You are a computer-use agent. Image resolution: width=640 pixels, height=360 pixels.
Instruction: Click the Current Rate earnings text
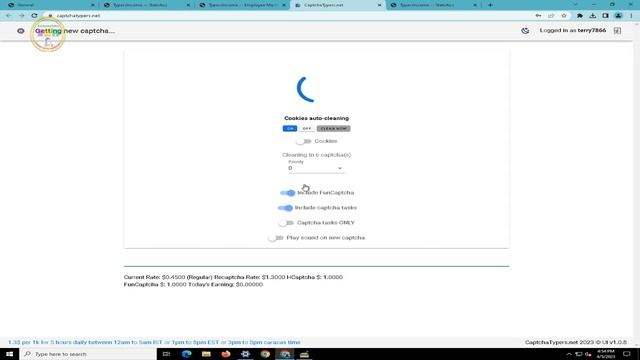coord(233,281)
